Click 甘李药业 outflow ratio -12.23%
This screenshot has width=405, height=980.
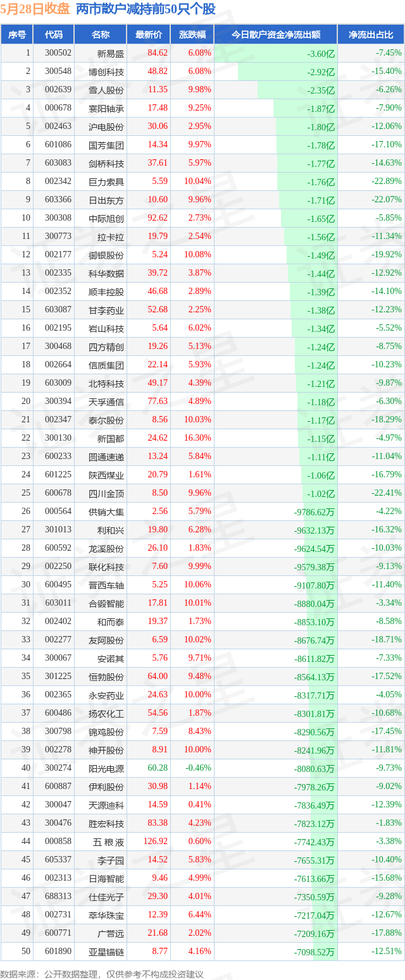tap(387, 310)
